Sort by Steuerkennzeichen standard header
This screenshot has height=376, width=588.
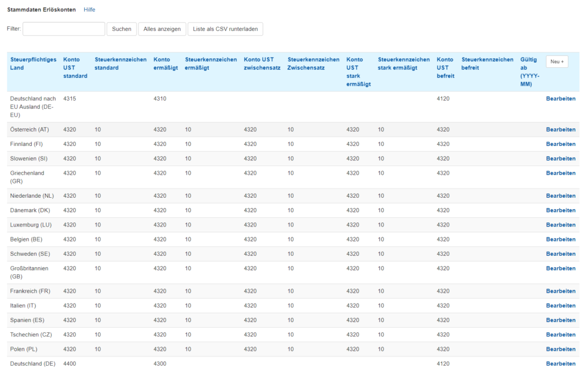[x=121, y=63]
